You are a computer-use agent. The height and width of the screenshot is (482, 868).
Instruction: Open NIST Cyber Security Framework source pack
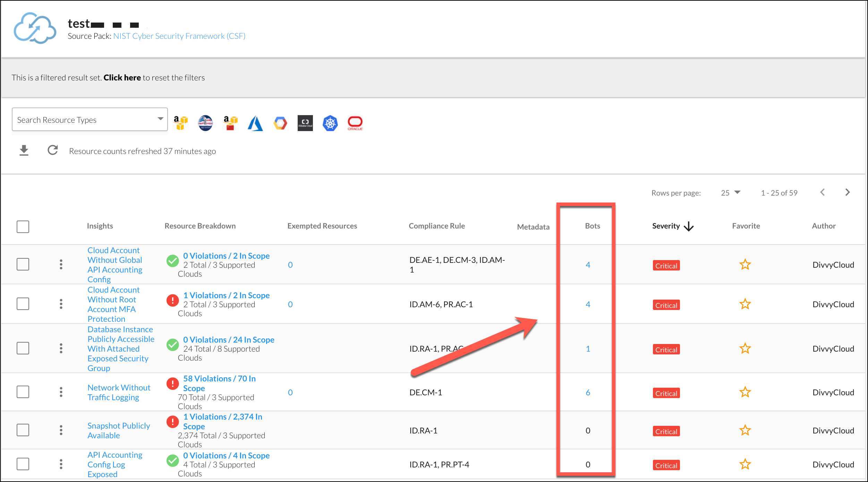coord(179,36)
